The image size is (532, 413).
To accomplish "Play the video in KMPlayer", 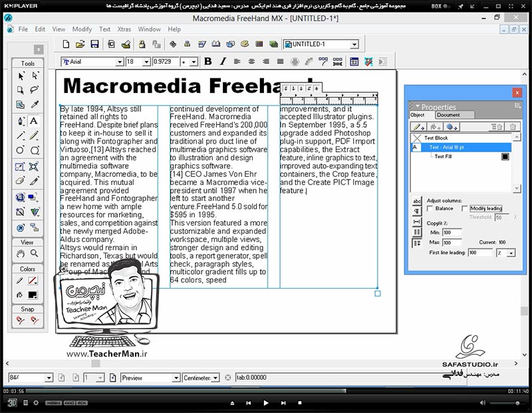I will click(x=265, y=403).
